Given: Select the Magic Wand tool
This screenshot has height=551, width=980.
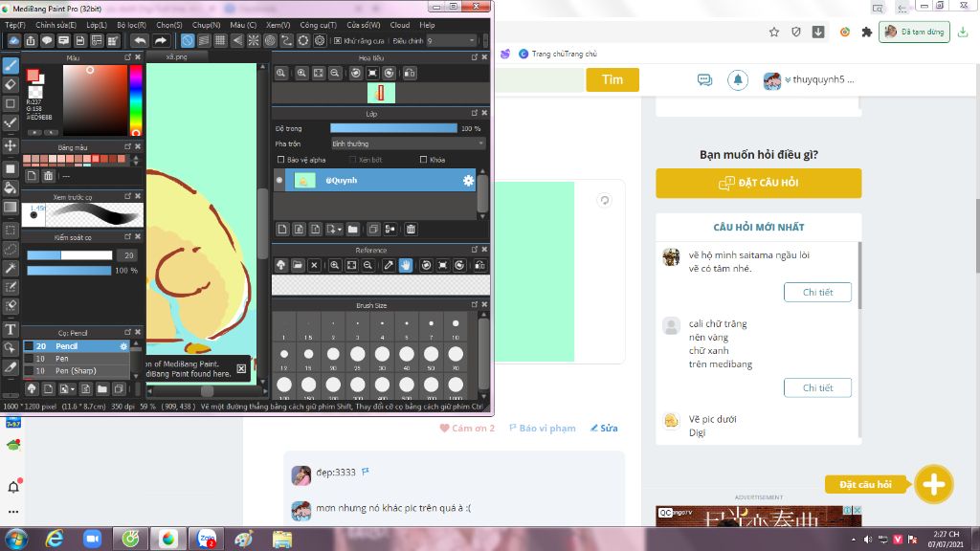Looking at the screenshot, I should point(11,268).
